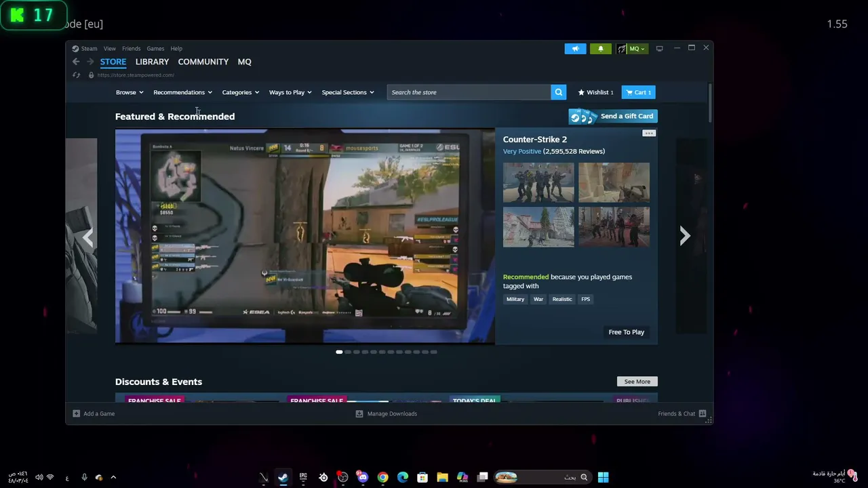Screen dimensions: 868x488
Task: Open the bottom-right Counter-Strike 2 screenshot thumbnail
Action: [x=614, y=227]
